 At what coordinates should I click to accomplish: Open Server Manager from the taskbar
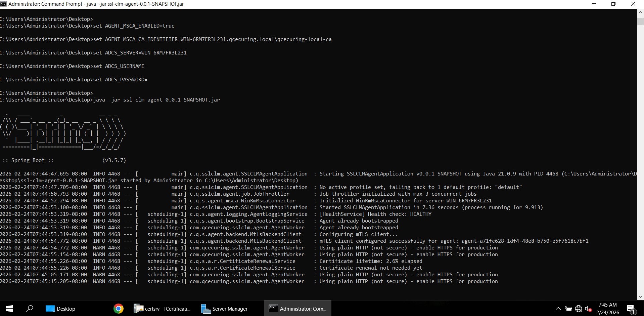(224, 309)
